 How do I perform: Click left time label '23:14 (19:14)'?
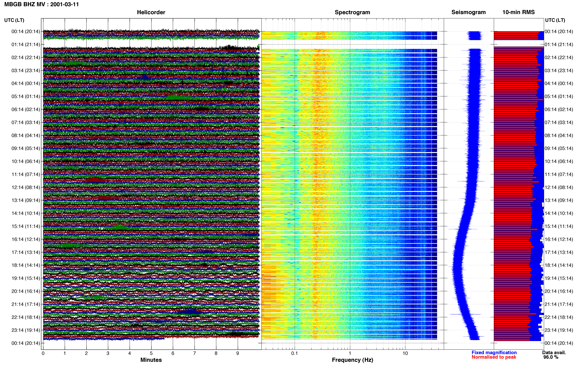click(x=26, y=330)
